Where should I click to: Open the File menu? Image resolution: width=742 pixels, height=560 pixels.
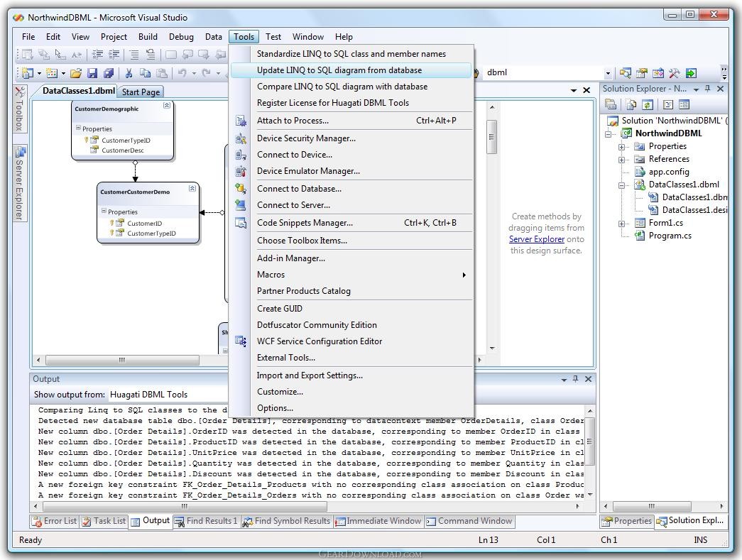pyautogui.click(x=28, y=36)
